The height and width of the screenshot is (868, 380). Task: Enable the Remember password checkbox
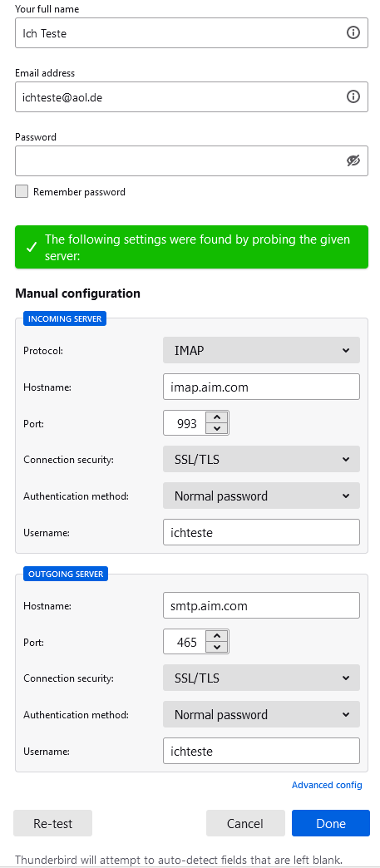22,191
